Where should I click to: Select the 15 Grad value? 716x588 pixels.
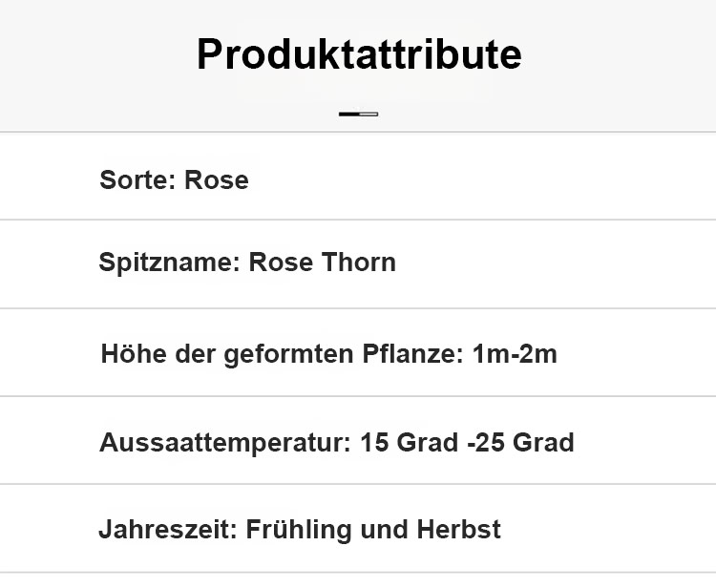(x=410, y=442)
